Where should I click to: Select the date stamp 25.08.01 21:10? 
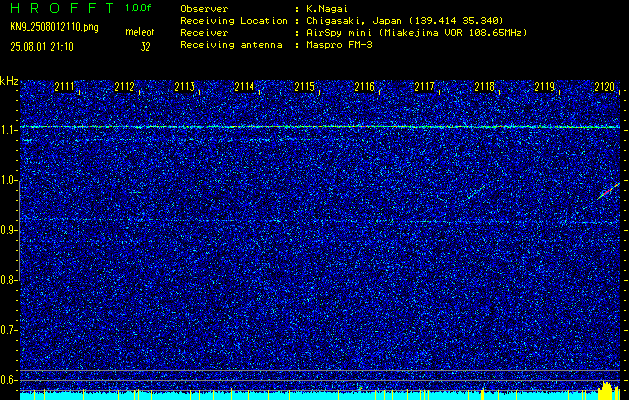[42, 47]
